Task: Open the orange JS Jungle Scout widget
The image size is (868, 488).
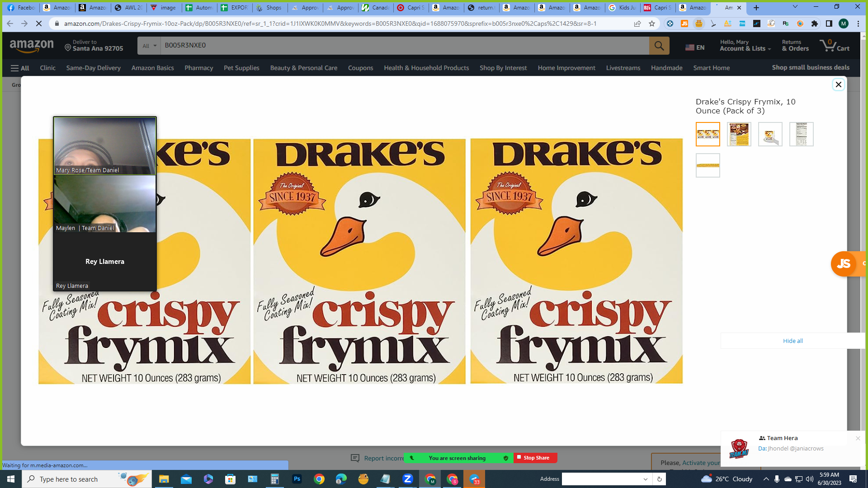Action: tap(844, 263)
